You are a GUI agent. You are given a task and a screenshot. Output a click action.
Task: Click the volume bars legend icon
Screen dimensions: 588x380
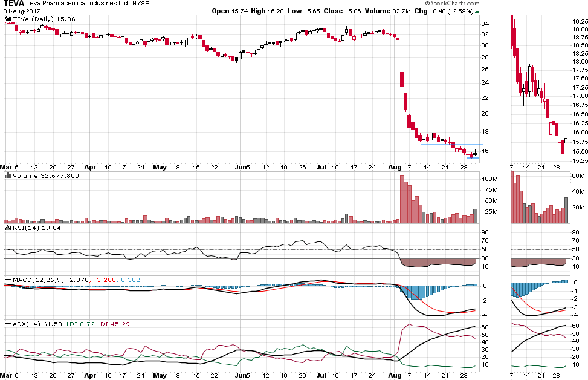(x=8, y=175)
